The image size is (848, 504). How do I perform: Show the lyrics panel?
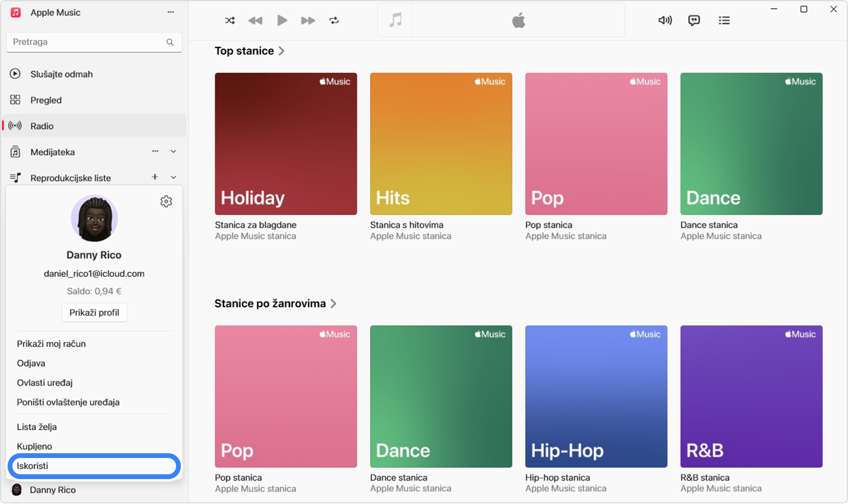pos(694,21)
